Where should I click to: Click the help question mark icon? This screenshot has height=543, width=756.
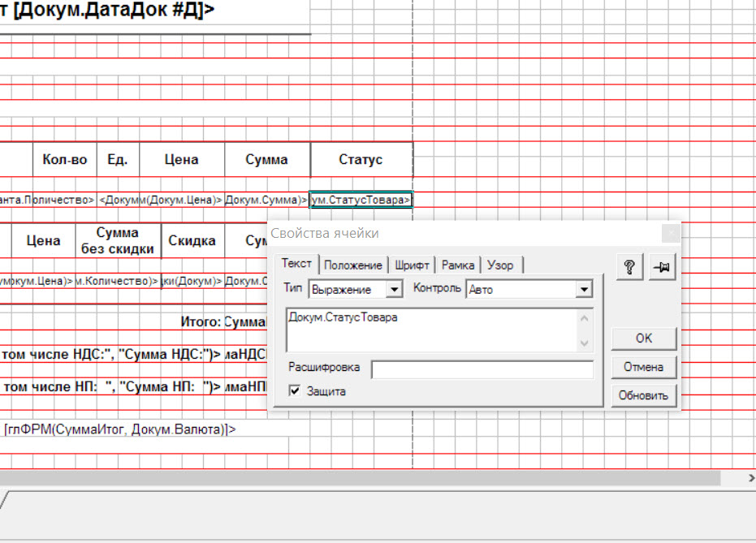tap(629, 266)
